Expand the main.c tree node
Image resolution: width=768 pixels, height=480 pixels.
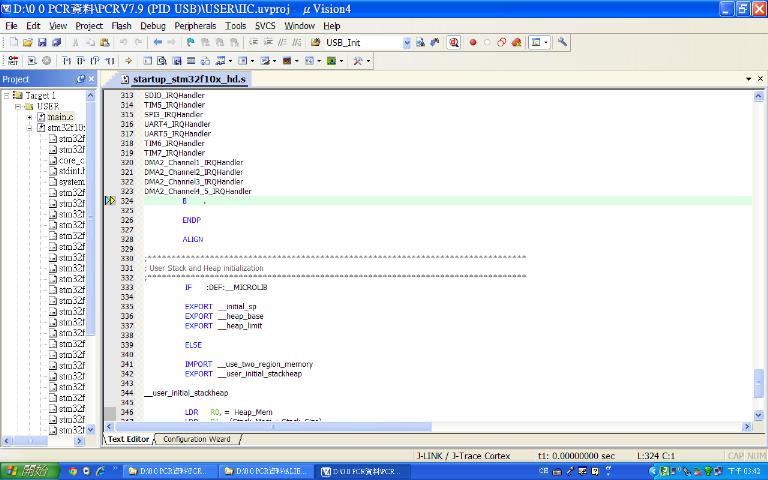(x=29, y=117)
